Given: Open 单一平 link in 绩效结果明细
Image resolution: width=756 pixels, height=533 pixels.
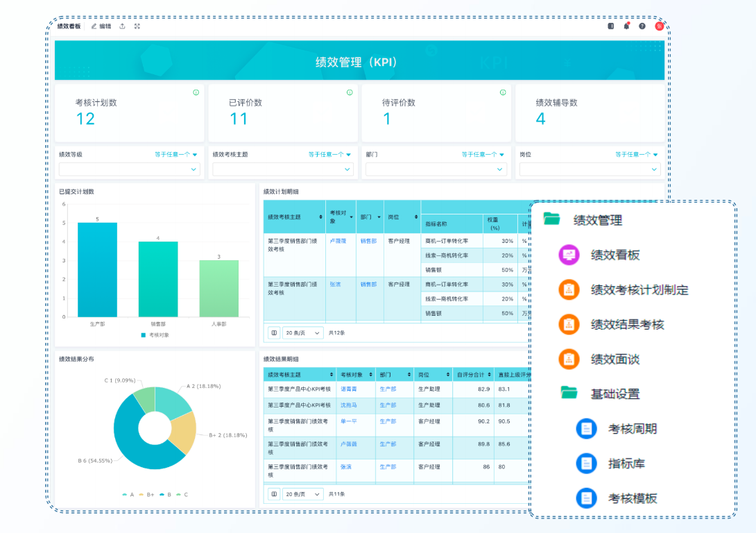Looking at the screenshot, I should point(349,421).
